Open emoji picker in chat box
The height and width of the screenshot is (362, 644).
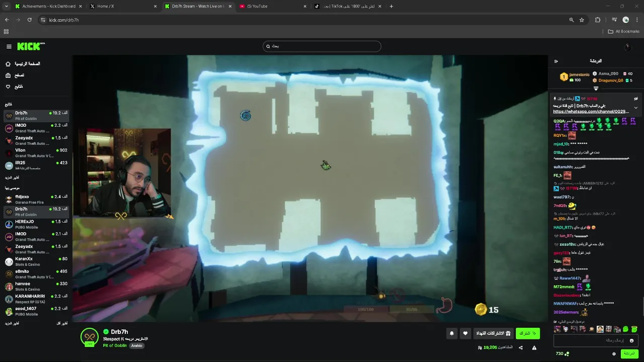[x=631, y=340]
